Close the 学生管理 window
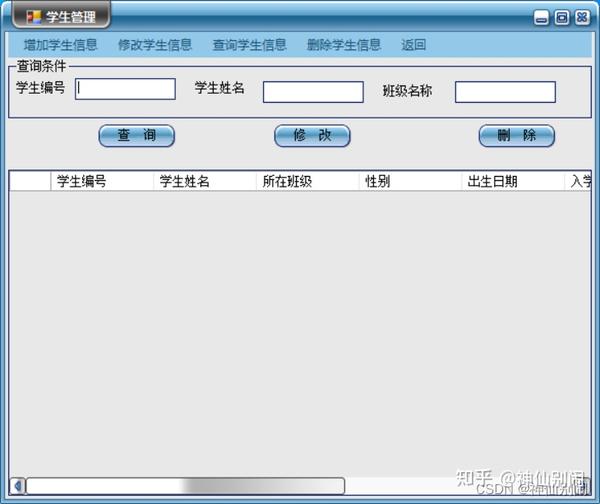Image resolution: width=600 pixels, height=504 pixels. pos(582,18)
